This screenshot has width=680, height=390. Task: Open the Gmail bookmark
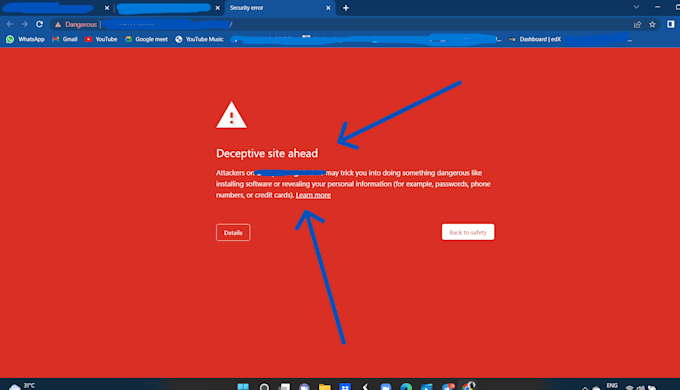[x=64, y=39]
